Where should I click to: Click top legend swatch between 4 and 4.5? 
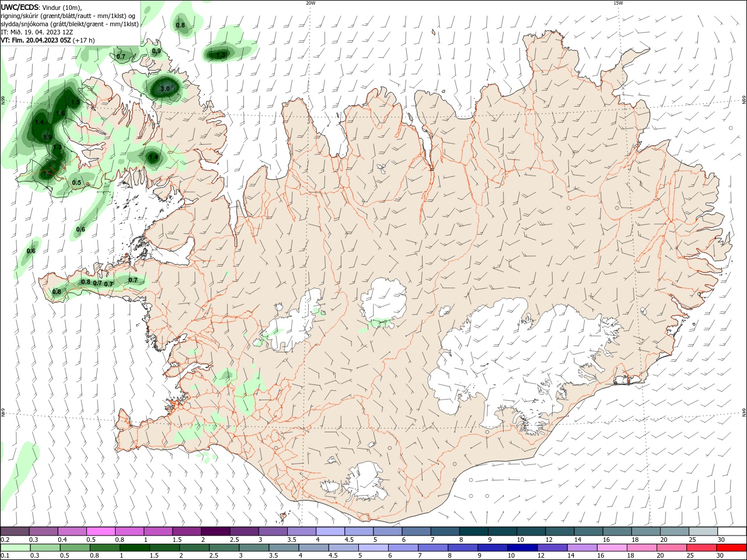click(x=330, y=531)
